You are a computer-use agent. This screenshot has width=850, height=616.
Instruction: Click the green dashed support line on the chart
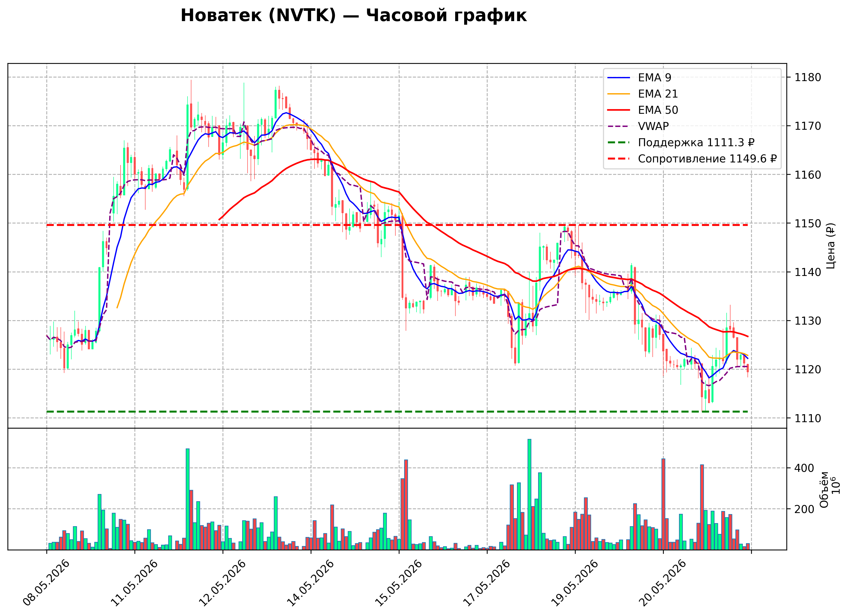397,412
